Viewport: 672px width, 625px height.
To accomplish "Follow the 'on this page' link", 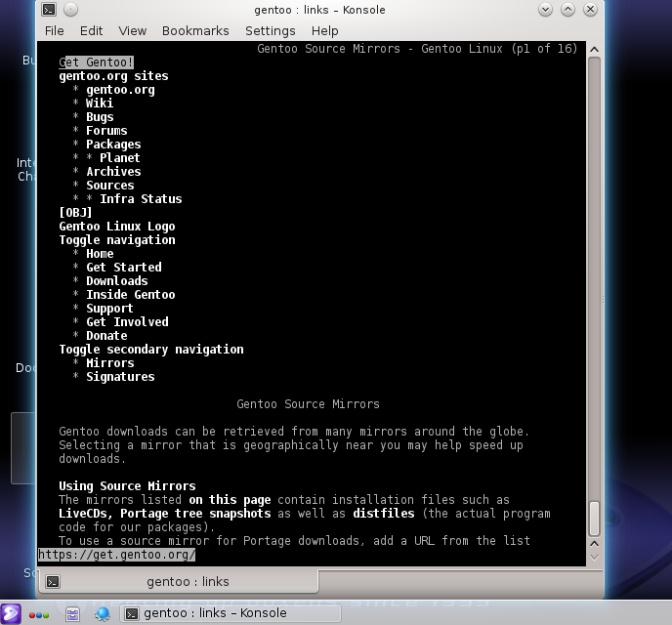I will [231, 500].
